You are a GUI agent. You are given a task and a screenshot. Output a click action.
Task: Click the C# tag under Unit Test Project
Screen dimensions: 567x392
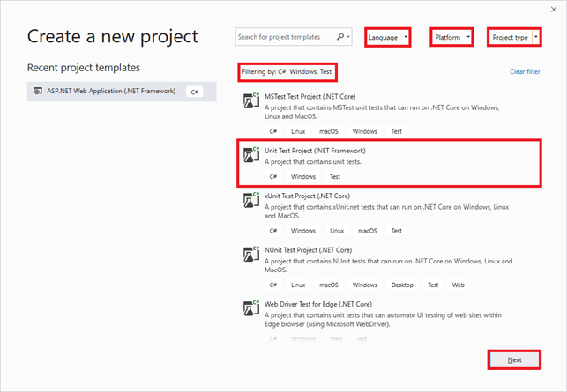tap(273, 177)
